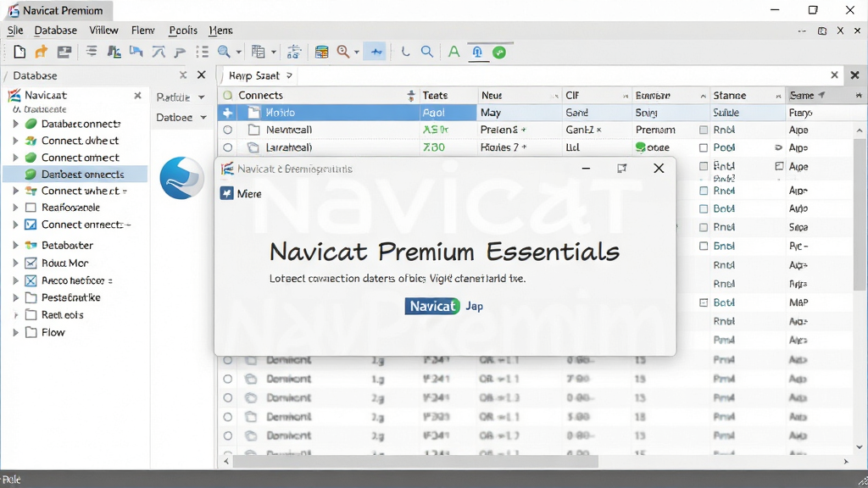Image resolution: width=868 pixels, height=488 pixels.
Task: Click the highlighted blue pulse toolbar icon
Action: [x=376, y=52]
